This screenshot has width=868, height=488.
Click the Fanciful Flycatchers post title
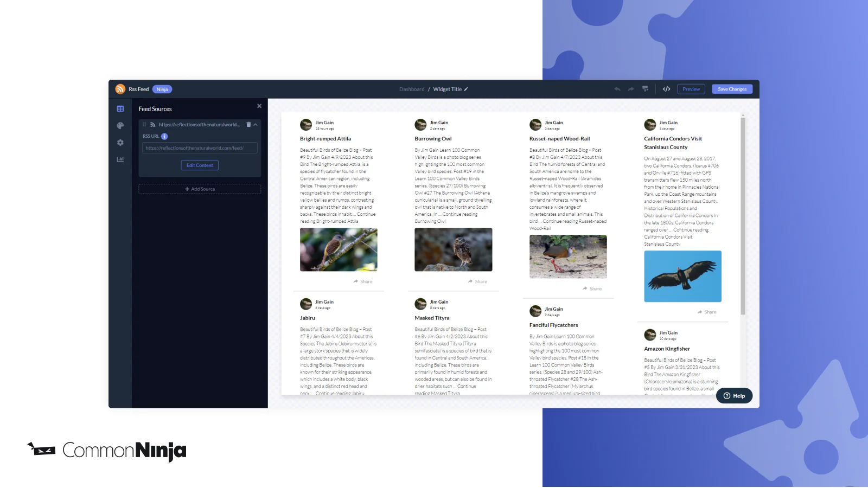pyautogui.click(x=553, y=325)
